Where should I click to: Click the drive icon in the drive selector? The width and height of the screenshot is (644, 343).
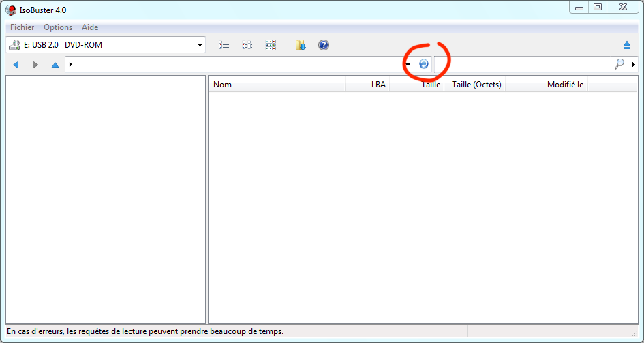point(14,45)
